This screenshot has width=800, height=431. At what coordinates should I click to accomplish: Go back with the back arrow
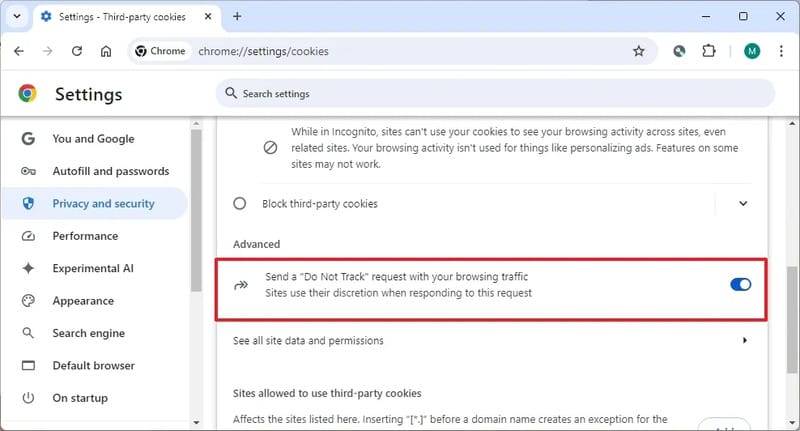[x=19, y=51]
